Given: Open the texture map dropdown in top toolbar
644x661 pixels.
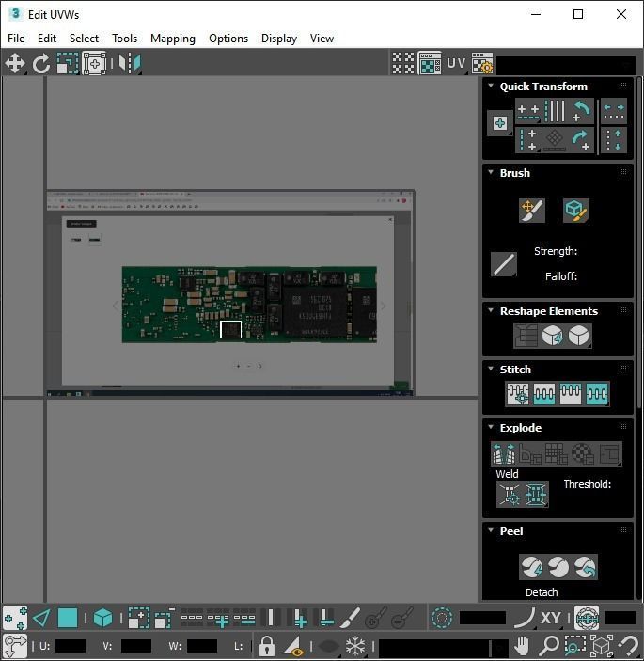Looking at the screenshot, I should [566, 64].
